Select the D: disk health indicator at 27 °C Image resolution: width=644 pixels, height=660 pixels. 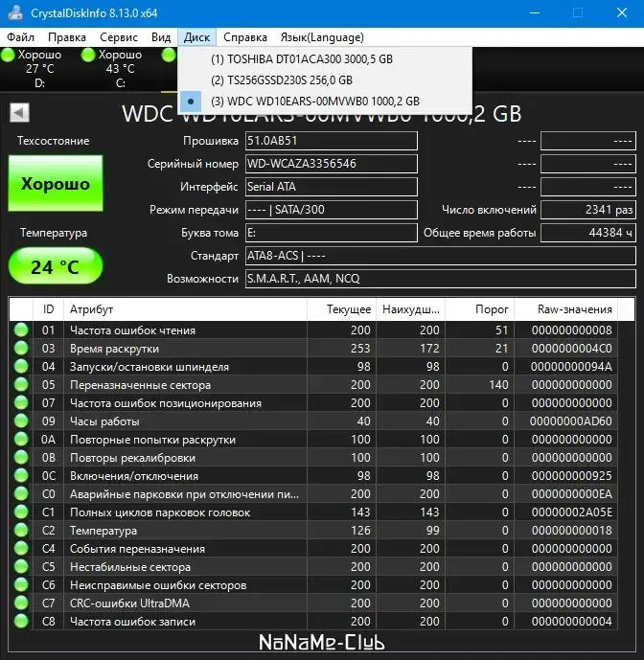[x=33, y=69]
